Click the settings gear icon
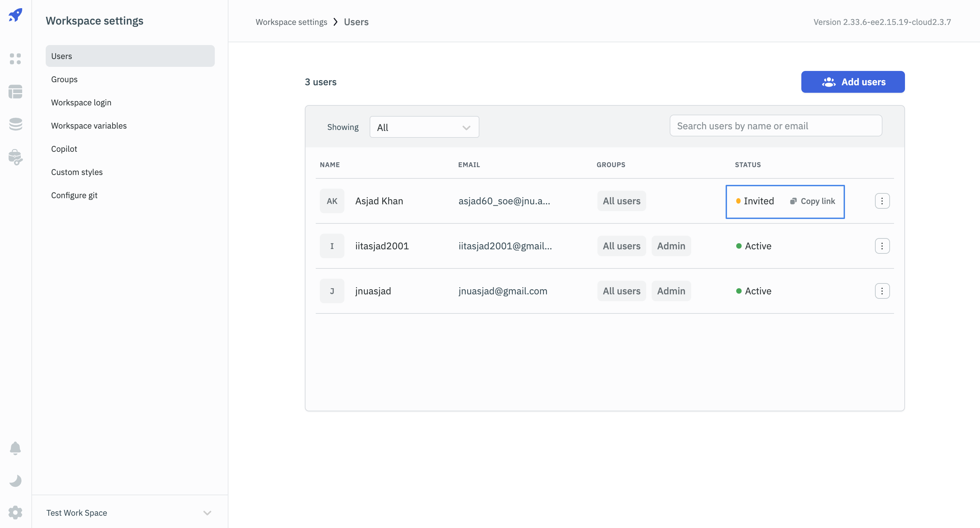 click(x=15, y=512)
